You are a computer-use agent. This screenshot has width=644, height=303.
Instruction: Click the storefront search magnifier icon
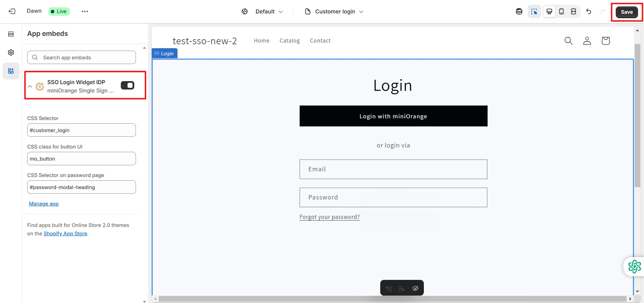[568, 41]
